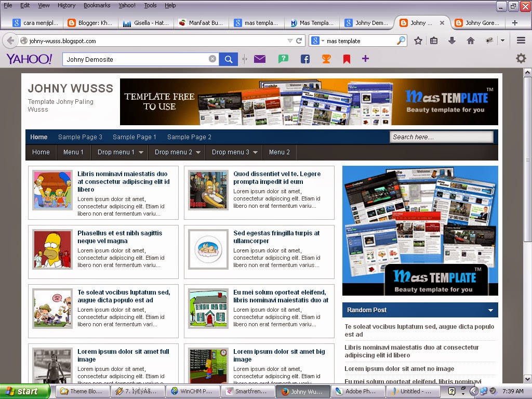Click the help question tray icon in taskbar

[x=451, y=391]
